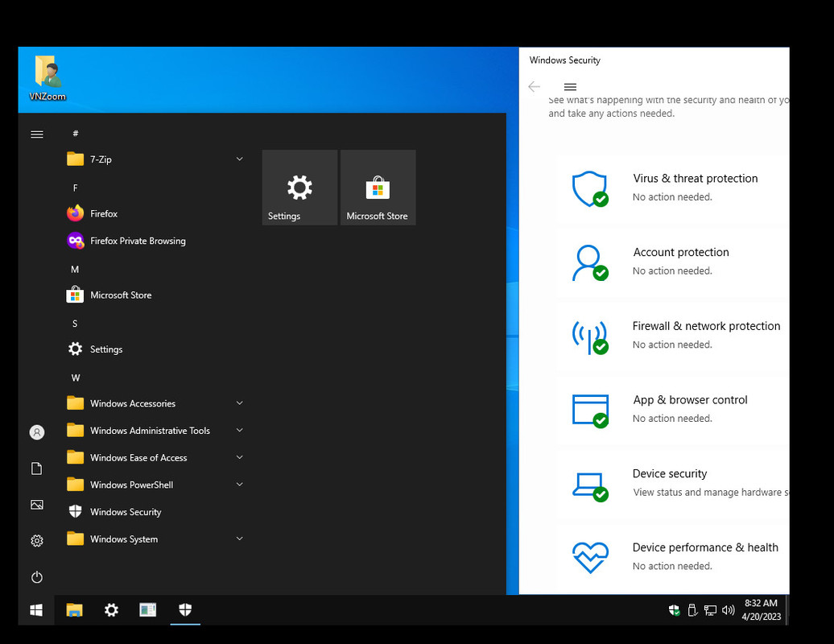Click the volume speaker tray icon

coord(729,610)
